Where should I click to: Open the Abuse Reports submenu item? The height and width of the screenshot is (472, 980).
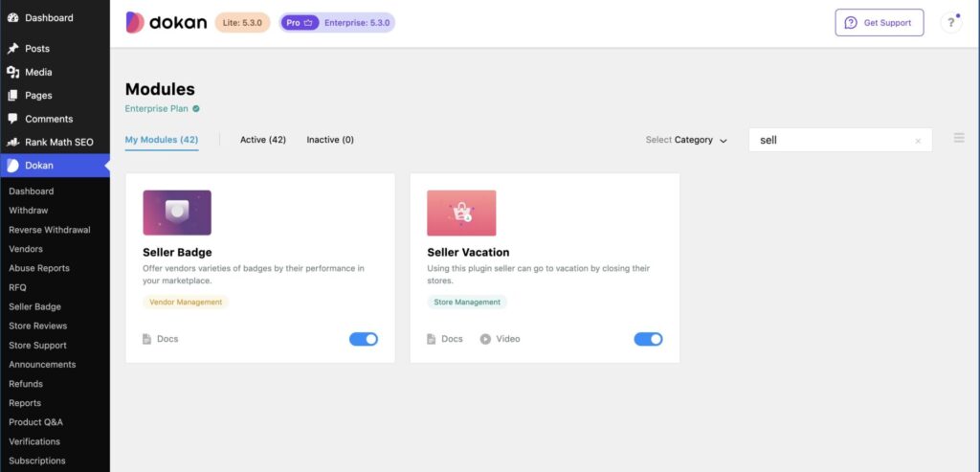click(38, 268)
